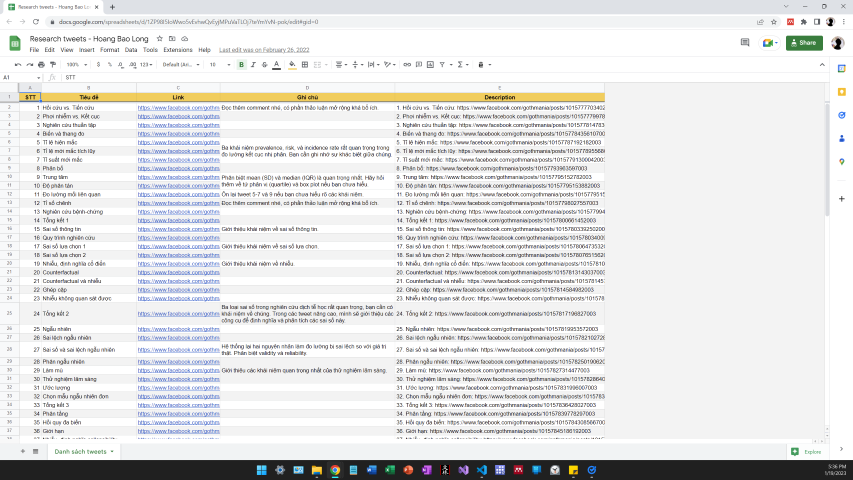This screenshot has width=853, height=480.
Task: Open the File menu
Action: point(34,50)
